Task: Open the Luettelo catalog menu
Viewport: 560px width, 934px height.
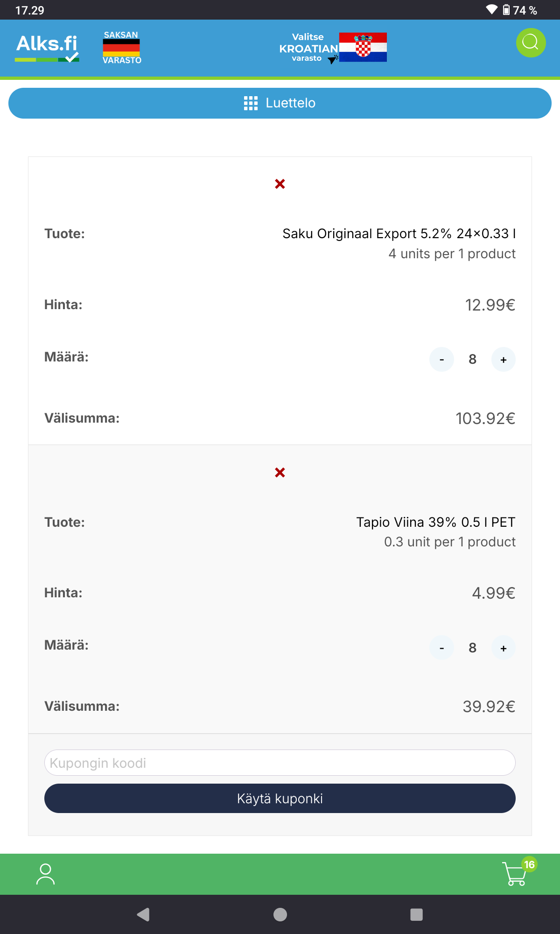Action: click(280, 103)
